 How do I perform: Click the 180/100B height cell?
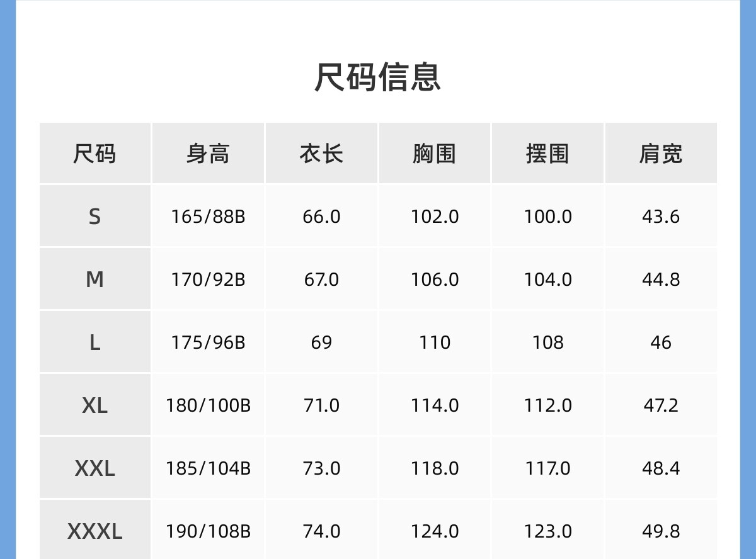[x=208, y=405]
